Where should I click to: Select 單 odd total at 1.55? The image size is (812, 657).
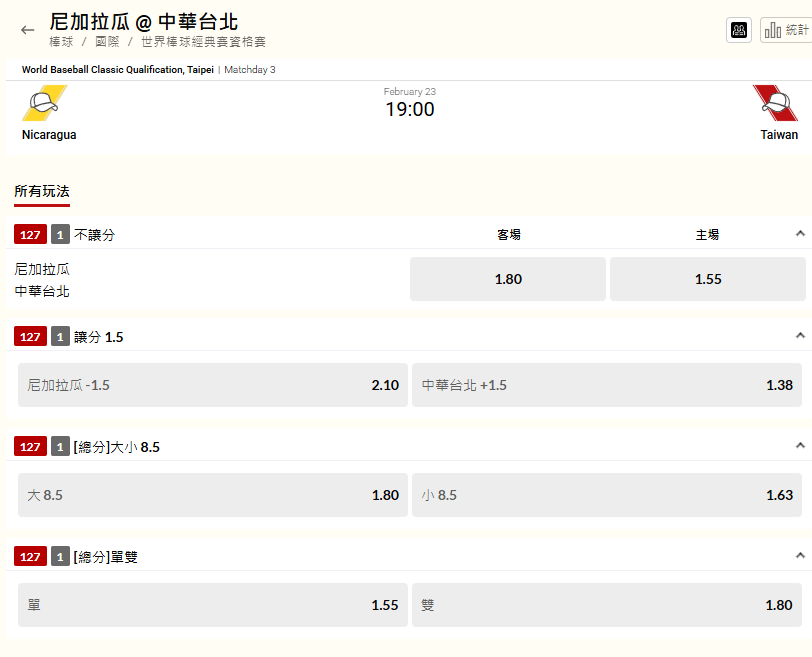(x=213, y=605)
